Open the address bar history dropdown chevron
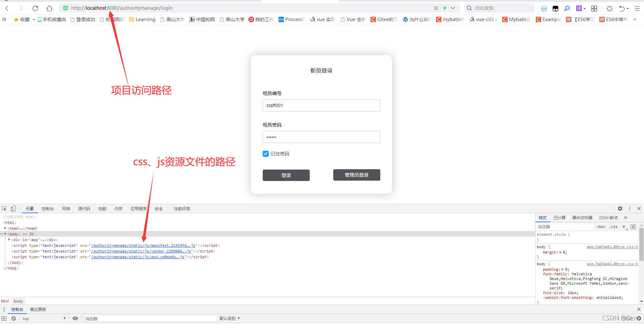The image size is (644, 324). tap(453, 8)
